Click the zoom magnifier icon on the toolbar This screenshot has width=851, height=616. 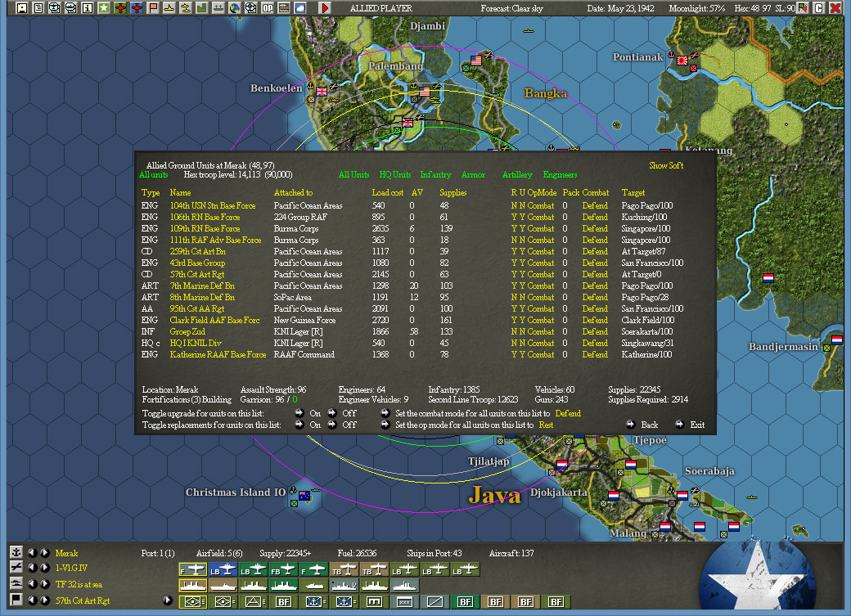pos(252,7)
